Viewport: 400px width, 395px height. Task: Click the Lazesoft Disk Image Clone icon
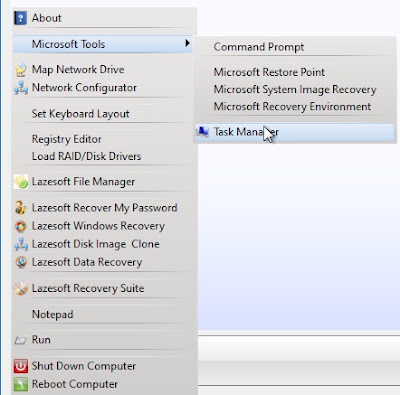21,244
